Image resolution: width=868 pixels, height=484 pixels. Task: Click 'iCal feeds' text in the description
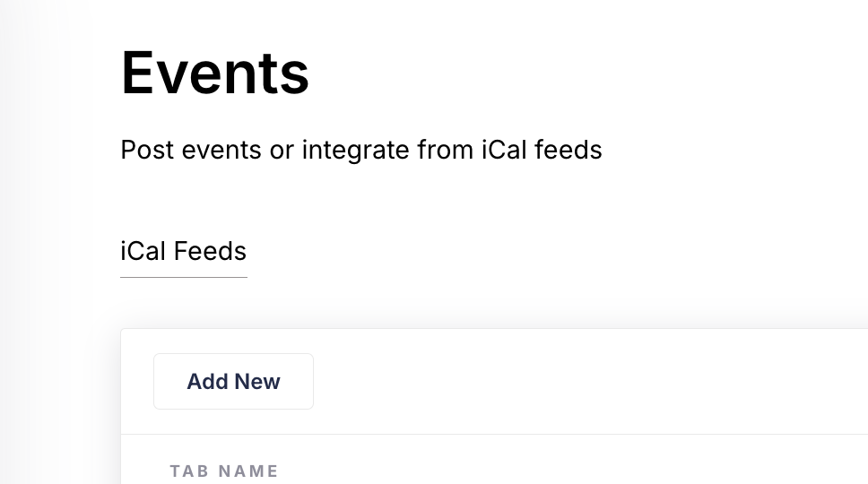point(542,150)
